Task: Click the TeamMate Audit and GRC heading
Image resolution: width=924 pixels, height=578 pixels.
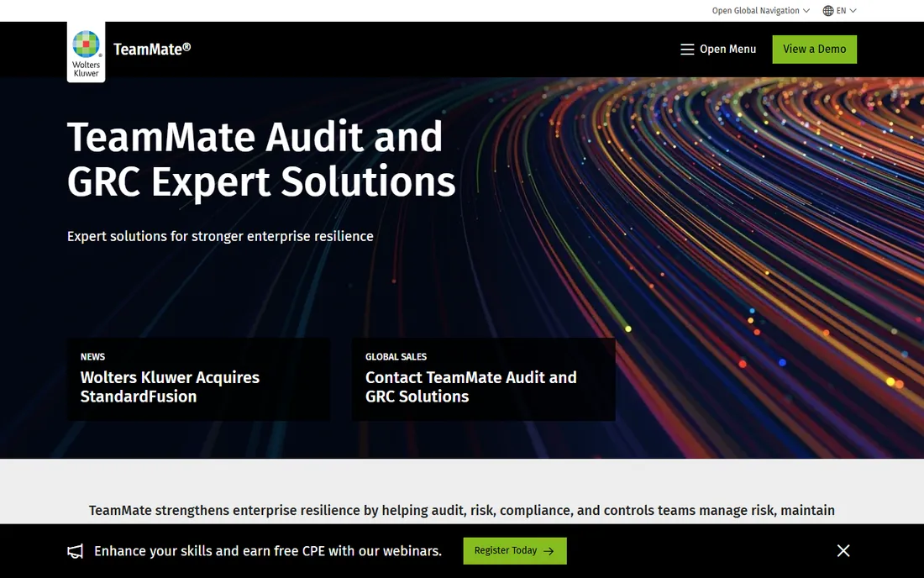Action: pos(261,159)
